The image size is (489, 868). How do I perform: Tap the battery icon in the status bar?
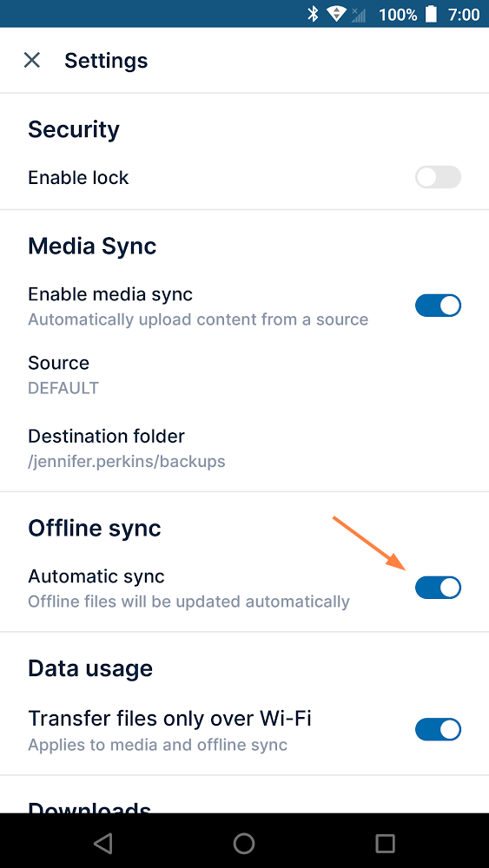[x=431, y=14]
